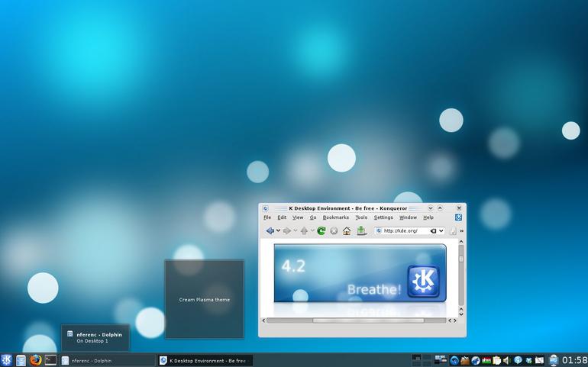This screenshot has height=367, width=588.
Task: Open the Dropbox tray icon
Action: (528, 361)
